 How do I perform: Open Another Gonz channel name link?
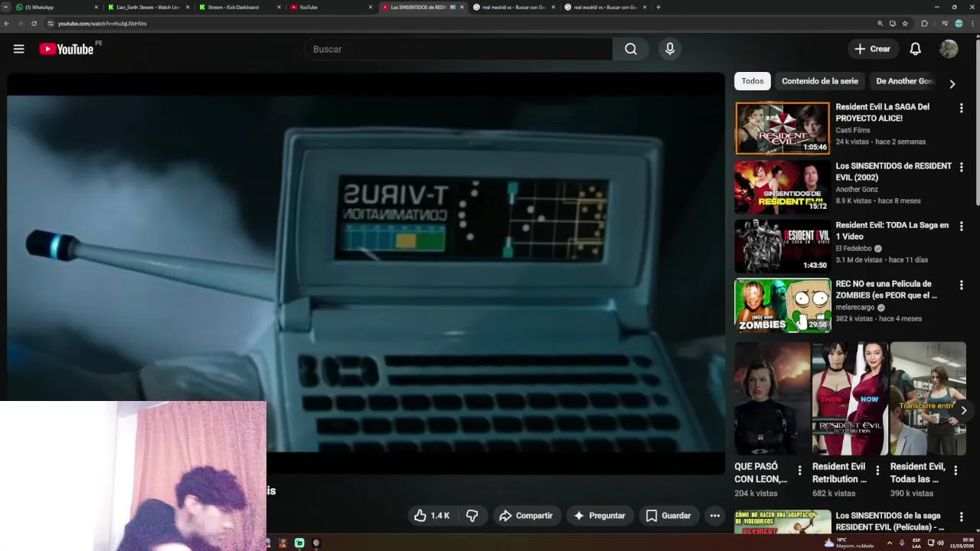(857, 189)
